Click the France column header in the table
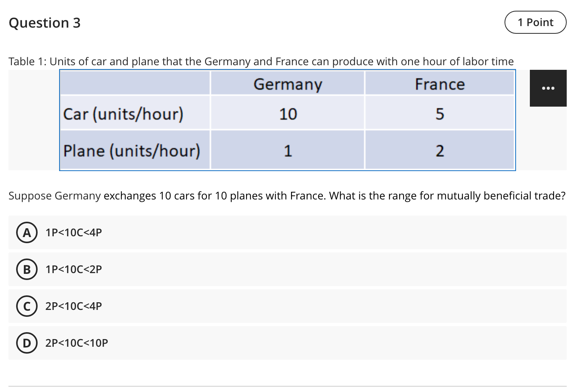Image resolution: width=579 pixels, height=392 pixels. 440,84
